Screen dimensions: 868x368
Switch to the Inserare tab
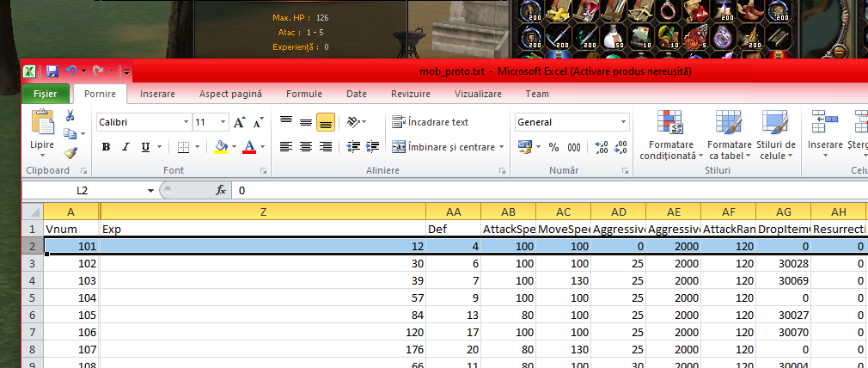157,94
